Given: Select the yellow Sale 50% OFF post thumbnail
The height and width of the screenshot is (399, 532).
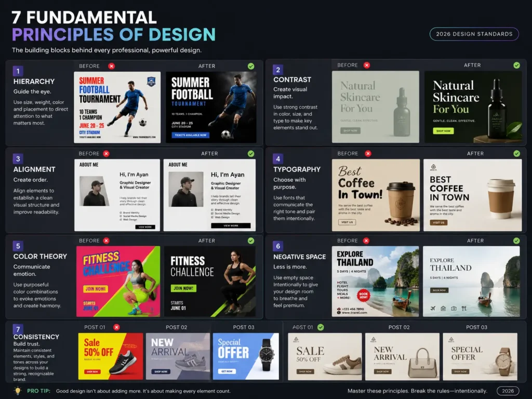Looking at the screenshot, I should pos(111,356).
